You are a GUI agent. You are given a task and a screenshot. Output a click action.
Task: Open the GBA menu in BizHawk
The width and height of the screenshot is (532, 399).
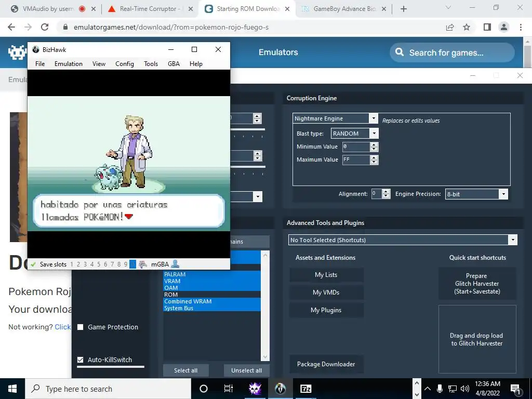pyautogui.click(x=174, y=64)
